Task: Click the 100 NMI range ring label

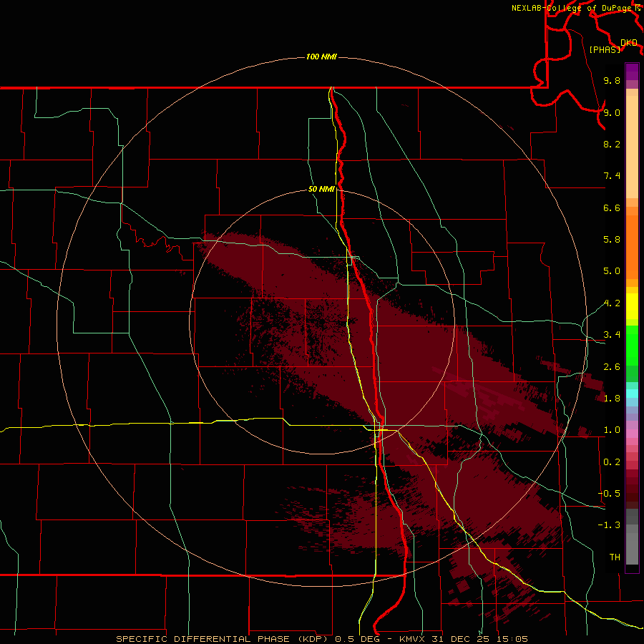Action: (x=321, y=57)
